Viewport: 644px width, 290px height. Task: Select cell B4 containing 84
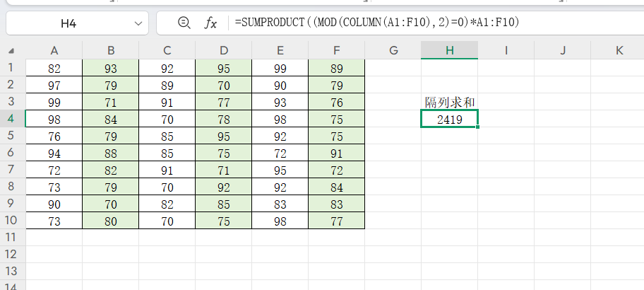click(111, 119)
